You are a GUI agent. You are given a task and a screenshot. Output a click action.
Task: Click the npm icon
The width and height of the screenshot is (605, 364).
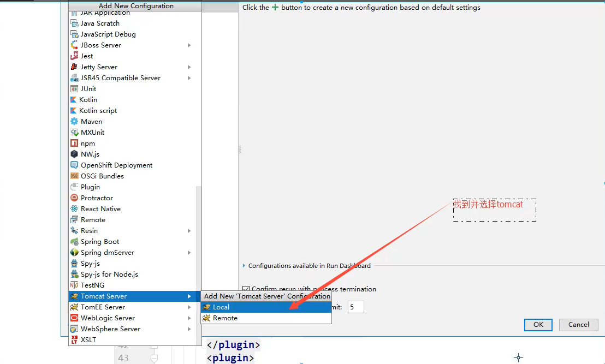74,144
